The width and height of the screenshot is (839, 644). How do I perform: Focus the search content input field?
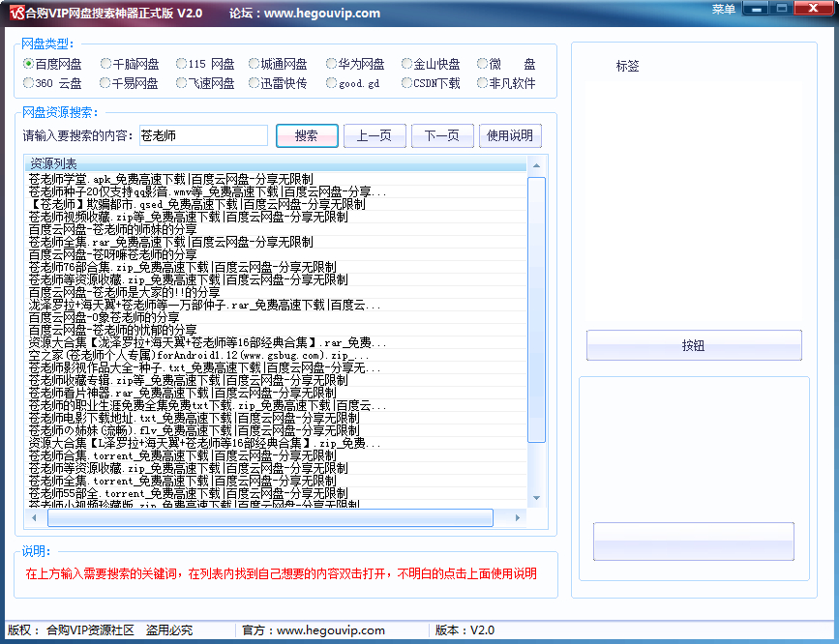tap(203, 136)
